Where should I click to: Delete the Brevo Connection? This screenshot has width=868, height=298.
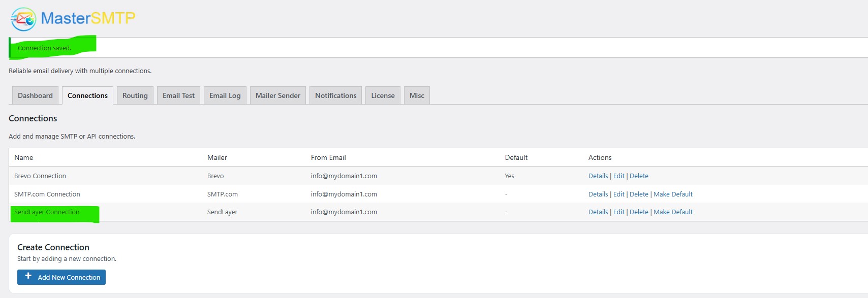click(639, 176)
